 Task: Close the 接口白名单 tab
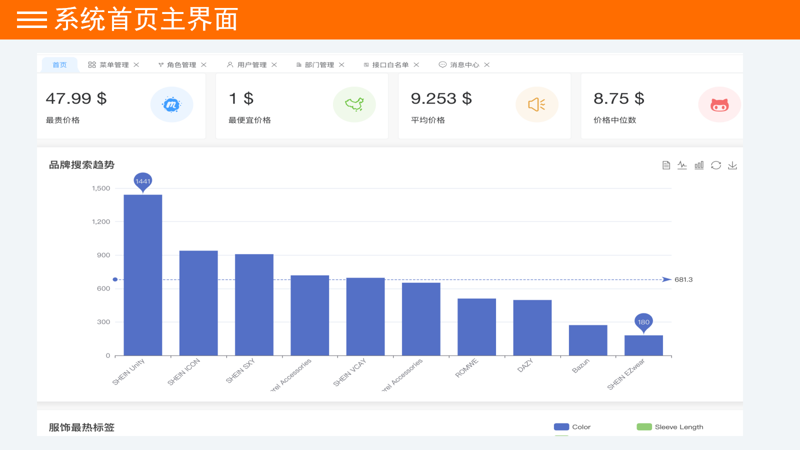[416, 65]
